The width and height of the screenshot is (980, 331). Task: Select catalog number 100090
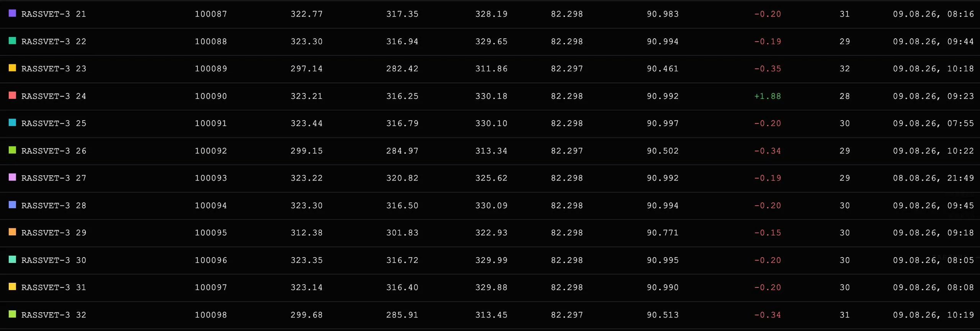click(211, 96)
